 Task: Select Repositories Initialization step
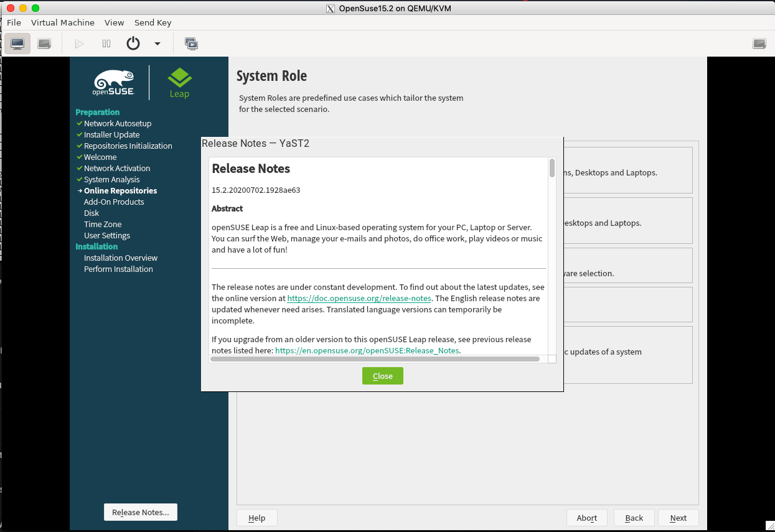pyautogui.click(x=128, y=146)
